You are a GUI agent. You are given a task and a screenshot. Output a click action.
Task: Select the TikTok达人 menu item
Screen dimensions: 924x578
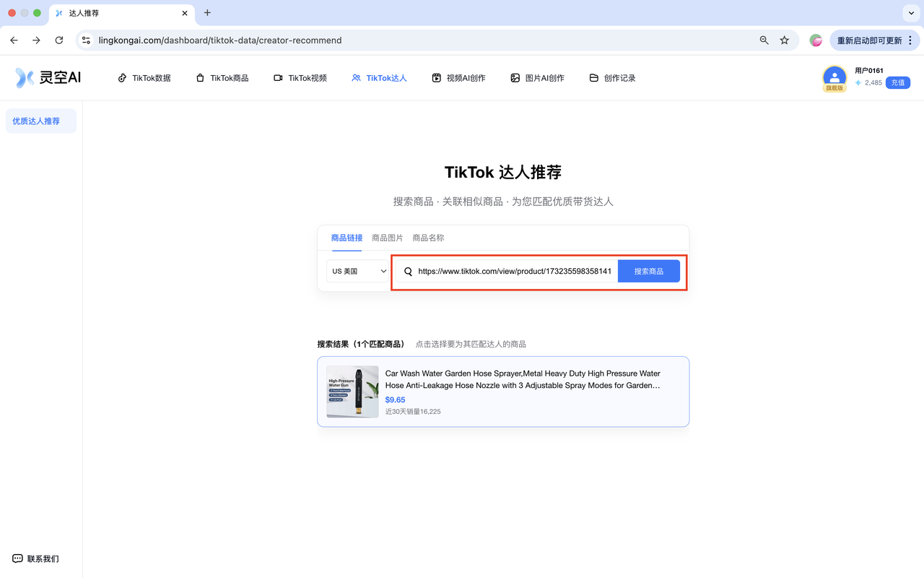379,78
